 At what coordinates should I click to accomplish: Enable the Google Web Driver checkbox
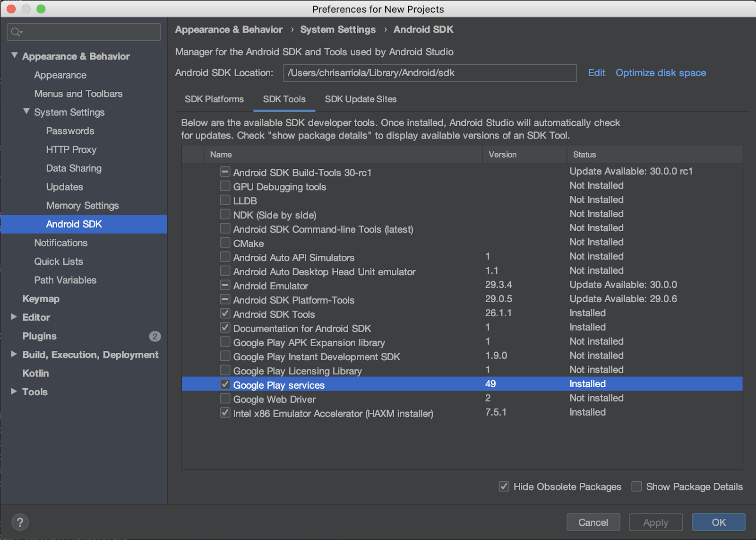pyautogui.click(x=225, y=399)
